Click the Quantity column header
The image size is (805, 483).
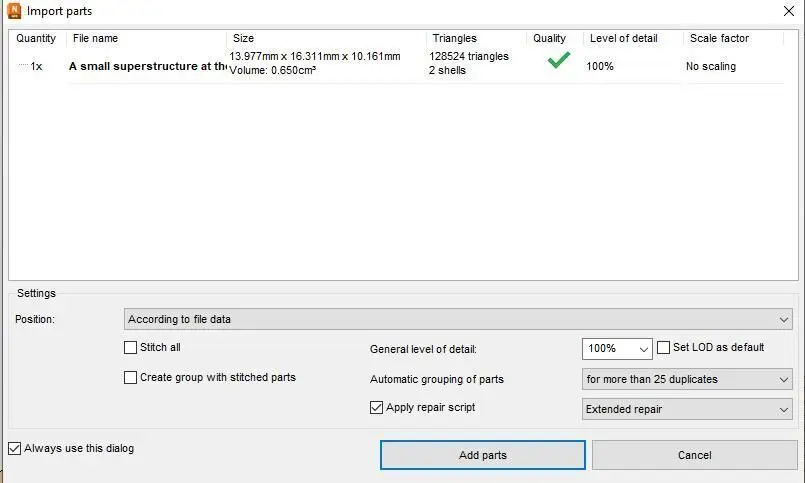pos(36,38)
